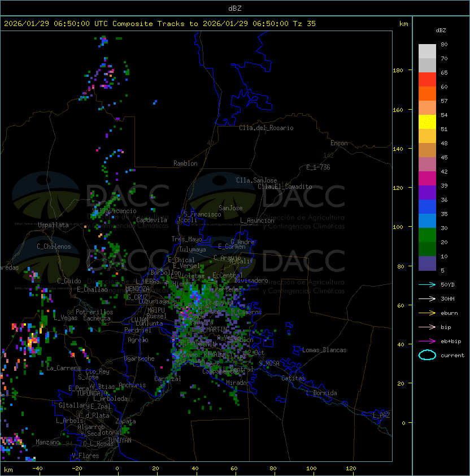The width and height of the screenshot is (470, 476).
Task: Click the 'C_Guido' place label
Action: click(69, 281)
